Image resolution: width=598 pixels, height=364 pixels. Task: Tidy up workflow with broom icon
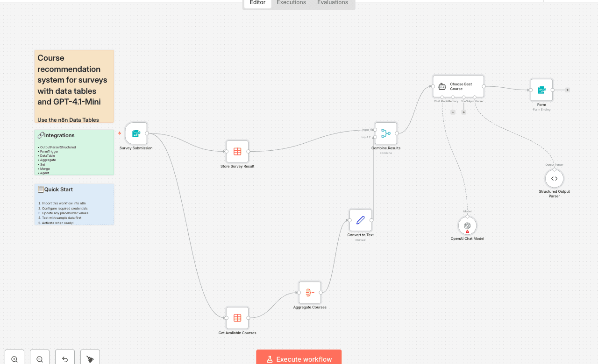click(x=90, y=359)
